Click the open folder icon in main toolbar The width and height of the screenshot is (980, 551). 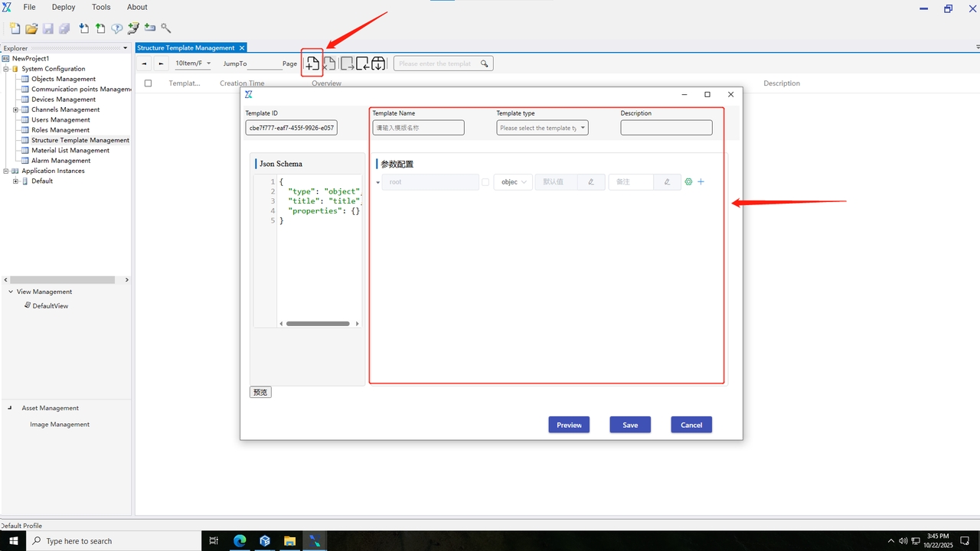(31, 28)
